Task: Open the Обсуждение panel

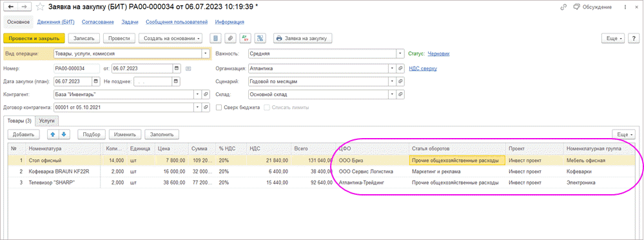Action: click(592, 7)
